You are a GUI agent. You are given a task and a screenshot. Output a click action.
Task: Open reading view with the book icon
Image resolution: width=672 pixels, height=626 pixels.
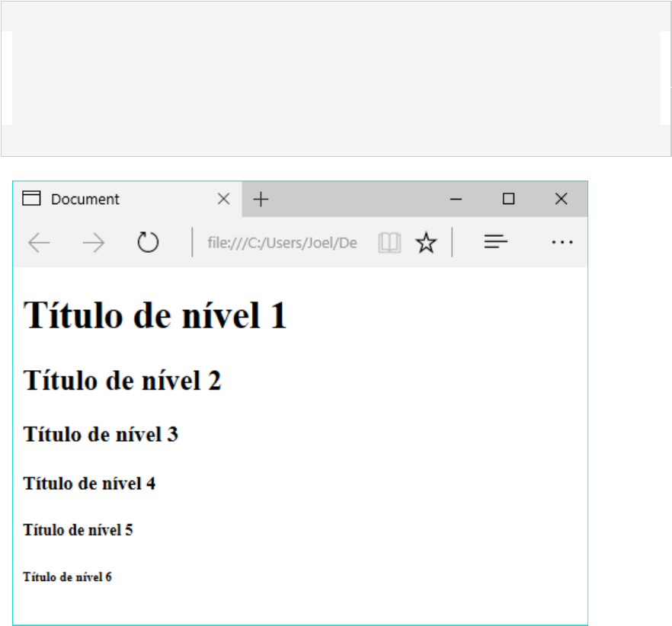[x=389, y=241]
